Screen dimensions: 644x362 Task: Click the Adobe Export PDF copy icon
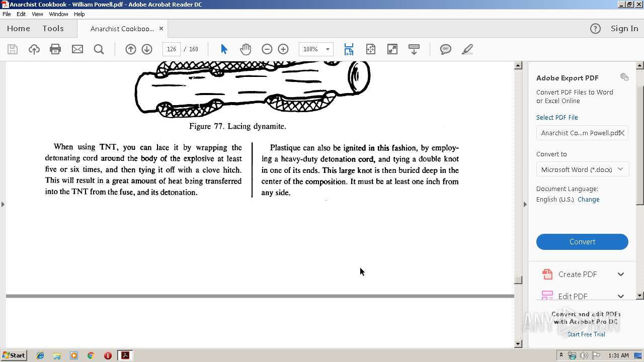(x=624, y=77)
